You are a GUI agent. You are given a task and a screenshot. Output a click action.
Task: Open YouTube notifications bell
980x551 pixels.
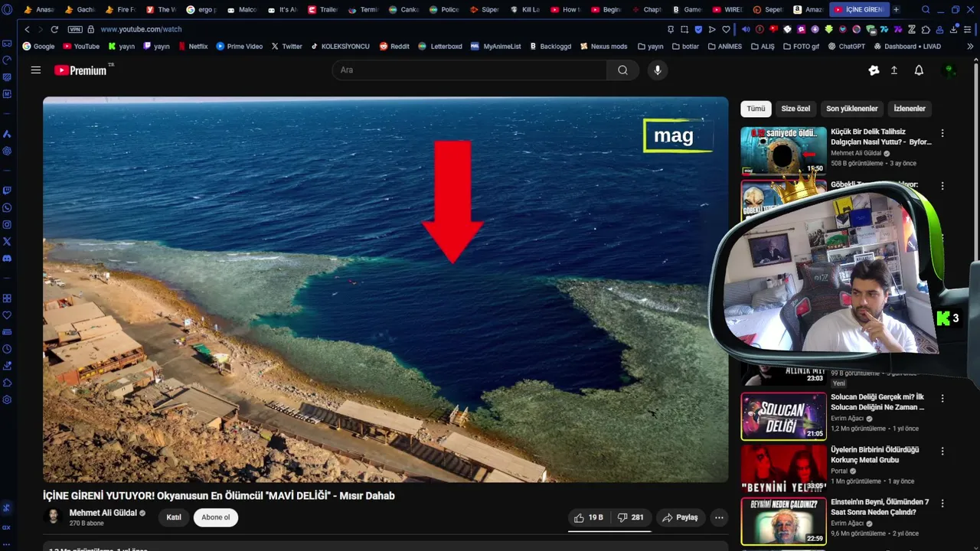pyautogui.click(x=919, y=70)
